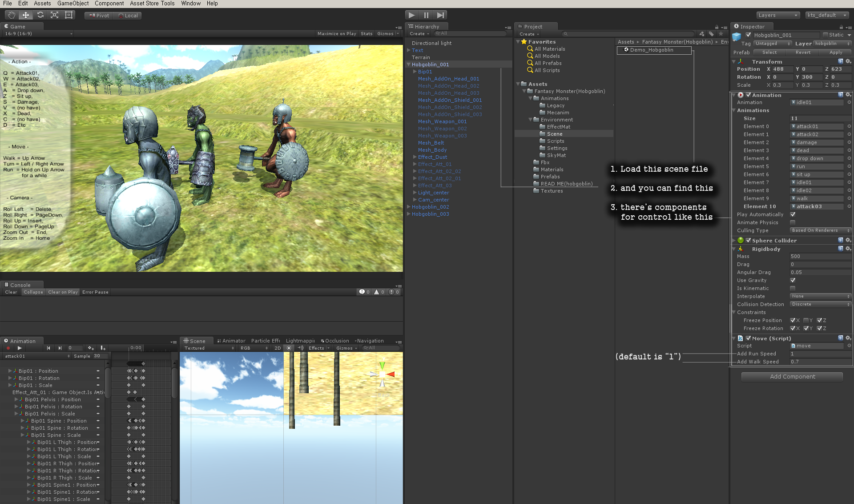Click the Scene orientation gizmo
This screenshot has width=854, height=504.
click(383, 375)
